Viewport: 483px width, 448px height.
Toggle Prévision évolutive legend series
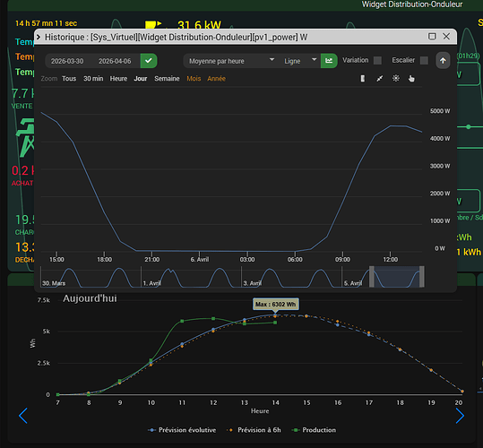point(182,430)
